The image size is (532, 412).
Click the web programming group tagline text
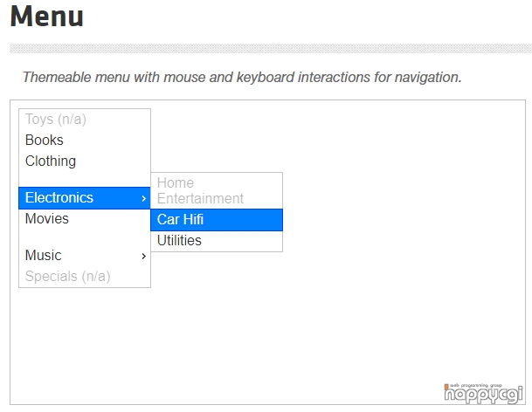point(476,386)
